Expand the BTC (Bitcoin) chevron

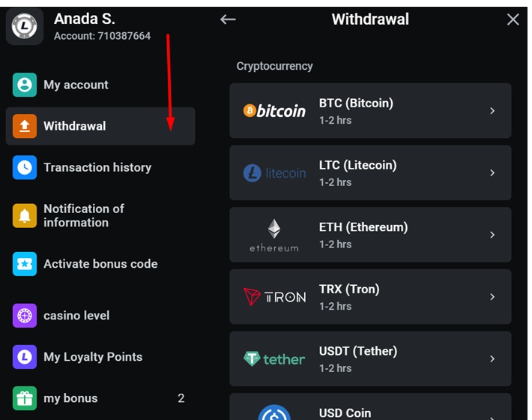tap(492, 111)
